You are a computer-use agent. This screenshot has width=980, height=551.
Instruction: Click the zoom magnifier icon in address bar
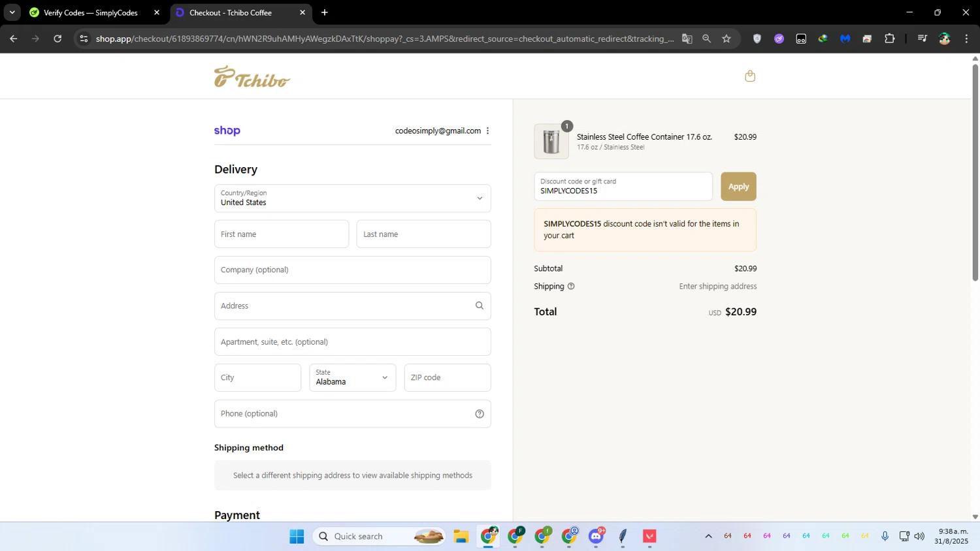(706, 39)
